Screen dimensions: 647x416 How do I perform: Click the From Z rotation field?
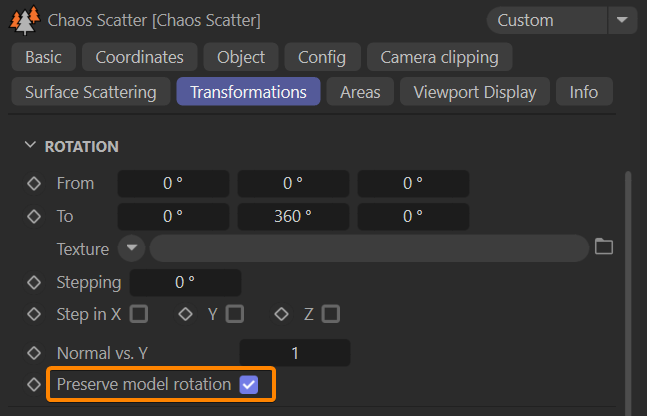(x=413, y=184)
